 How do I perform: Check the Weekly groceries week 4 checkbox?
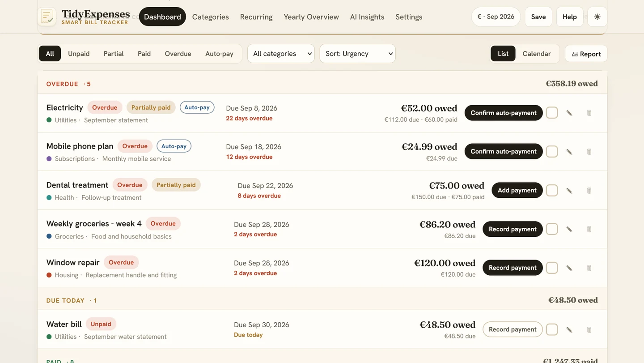[x=552, y=229]
